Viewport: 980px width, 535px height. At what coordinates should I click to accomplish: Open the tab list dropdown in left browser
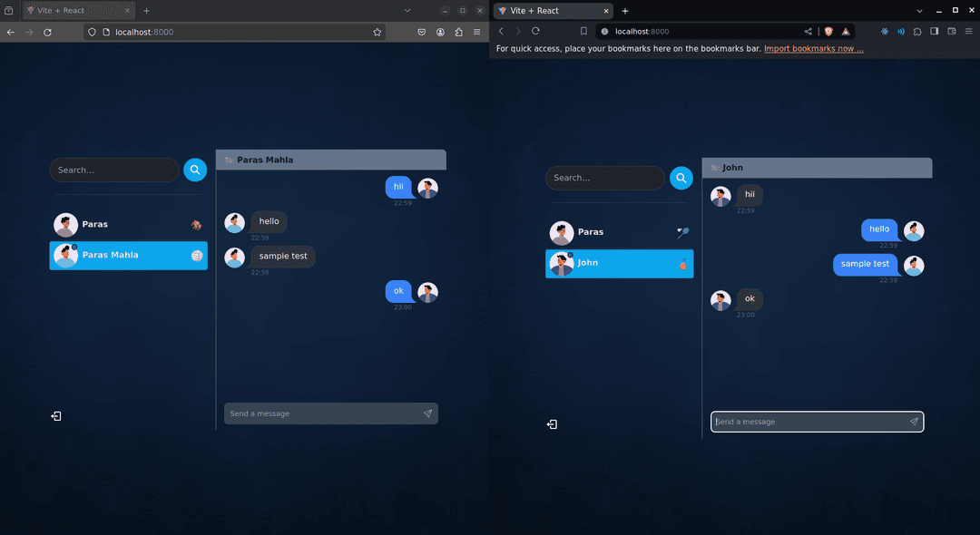click(x=407, y=10)
